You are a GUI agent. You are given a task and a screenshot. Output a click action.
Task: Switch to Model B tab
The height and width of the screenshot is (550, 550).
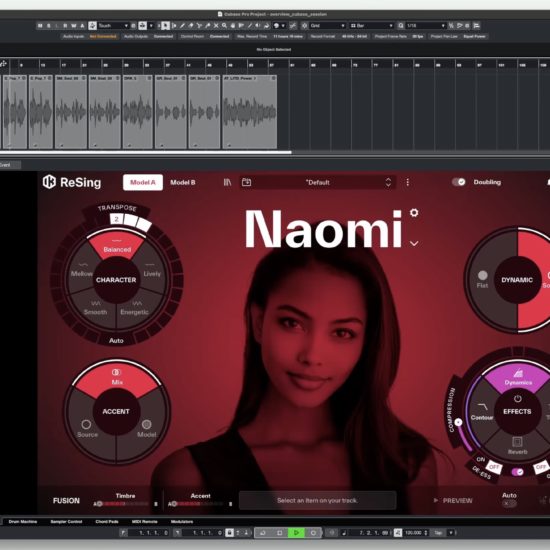(x=183, y=182)
